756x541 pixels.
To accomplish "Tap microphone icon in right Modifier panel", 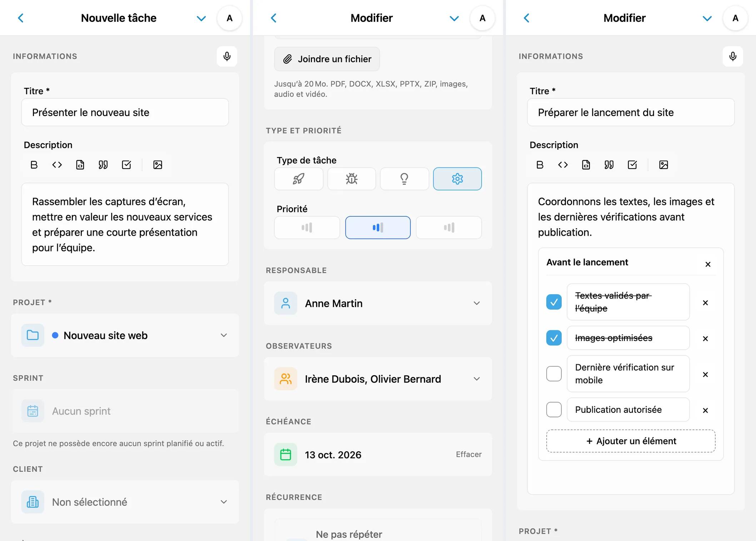I will click(732, 56).
